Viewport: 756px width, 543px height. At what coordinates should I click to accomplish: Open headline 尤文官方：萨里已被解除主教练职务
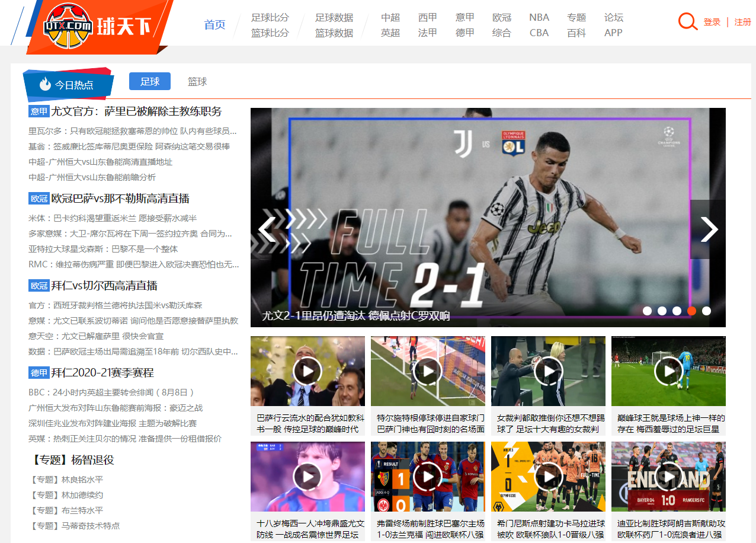click(x=136, y=111)
